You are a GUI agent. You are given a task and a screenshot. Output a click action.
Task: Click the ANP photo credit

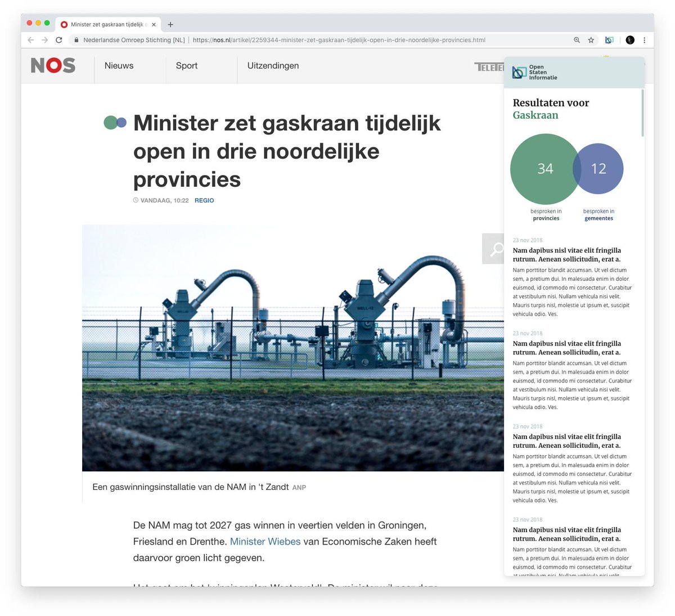(299, 488)
